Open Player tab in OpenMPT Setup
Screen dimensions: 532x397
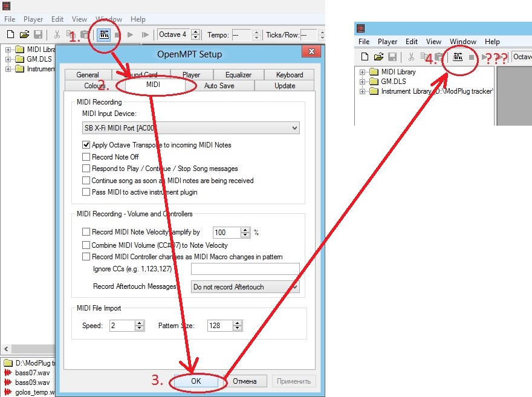pyautogui.click(x=192, y=74)
